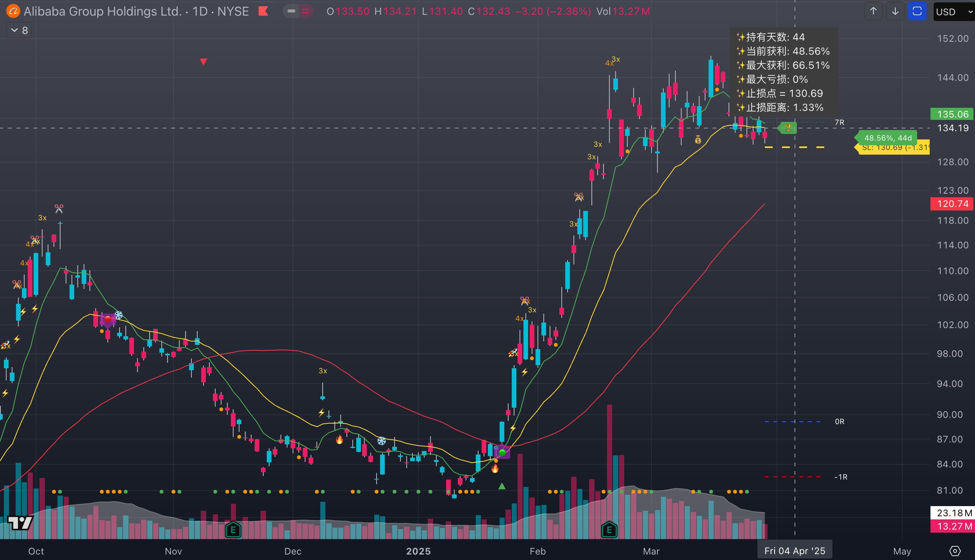Open the USD currency dropdown
This screenshot has height=560, width=975.
tap(954, 12)
